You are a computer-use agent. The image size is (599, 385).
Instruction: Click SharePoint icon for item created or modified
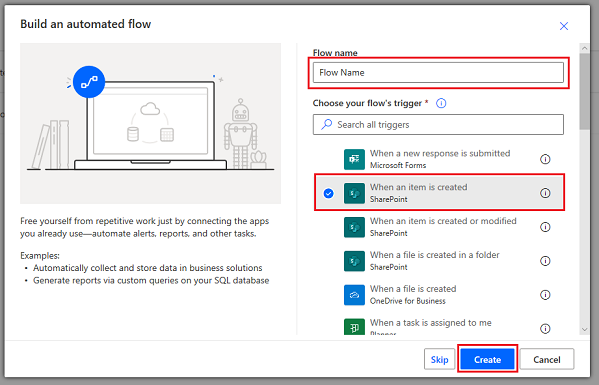point(354,227)
